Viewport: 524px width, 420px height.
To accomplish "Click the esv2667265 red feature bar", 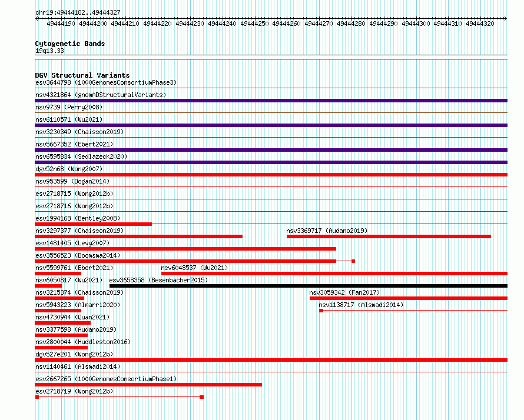I will coord(148,385).
